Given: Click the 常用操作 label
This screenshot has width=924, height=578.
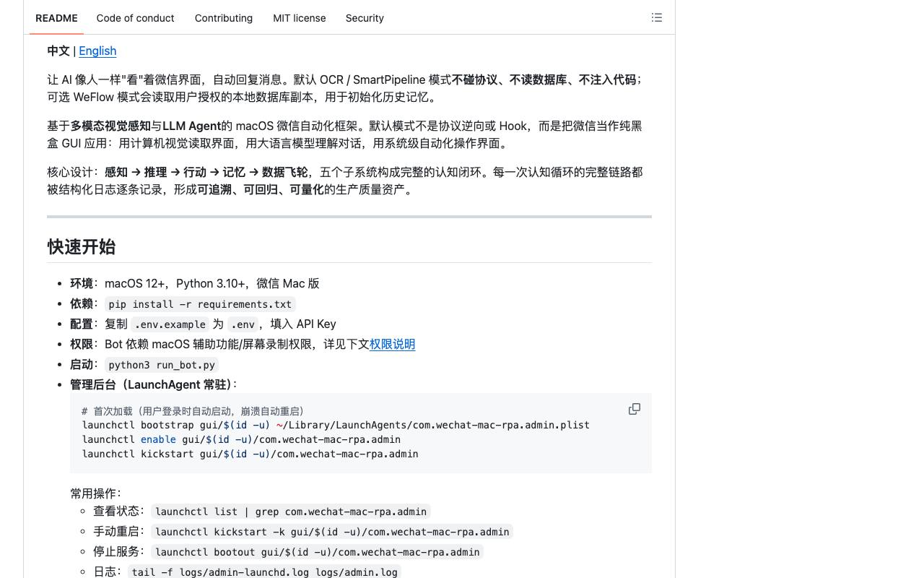Looking at the screenshot, I should 96,493.
